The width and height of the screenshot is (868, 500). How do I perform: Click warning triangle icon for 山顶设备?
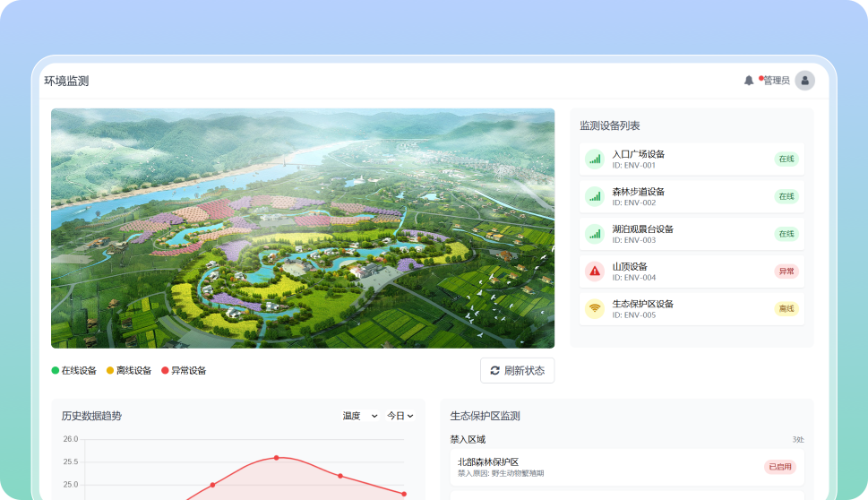pos(594,272)
